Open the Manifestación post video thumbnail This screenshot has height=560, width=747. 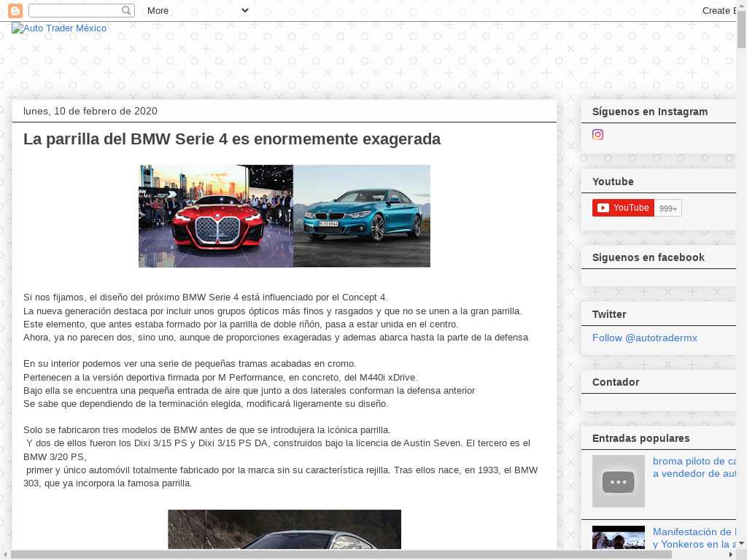[618, 537]
